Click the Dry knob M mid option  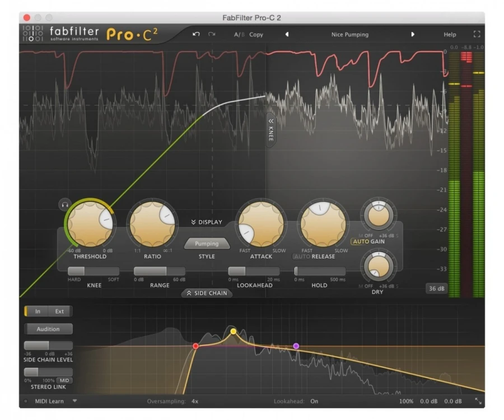pos(361,286)
